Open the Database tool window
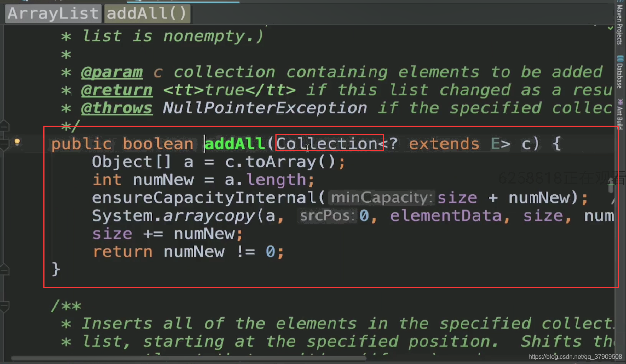 (x=620, y=72)
